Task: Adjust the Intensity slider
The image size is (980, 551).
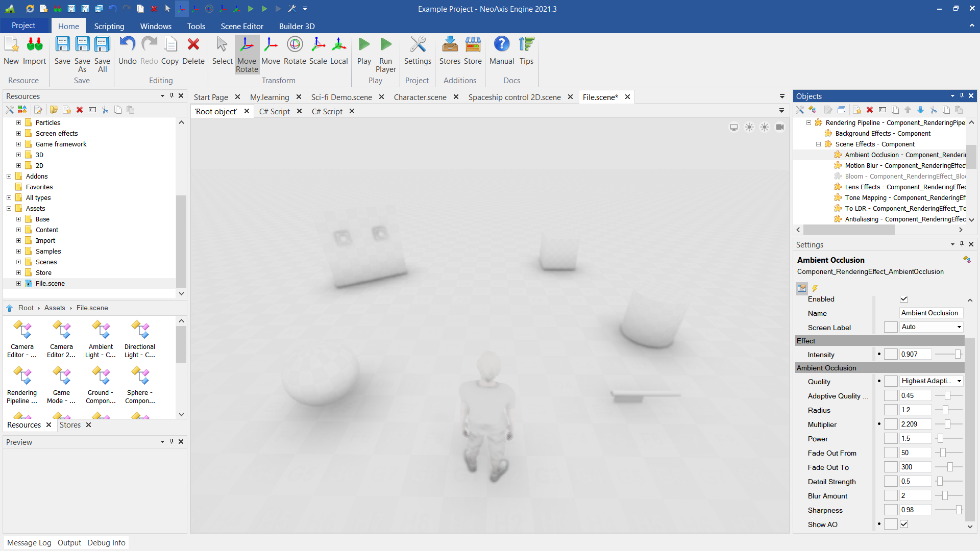Action: point(957,354)
